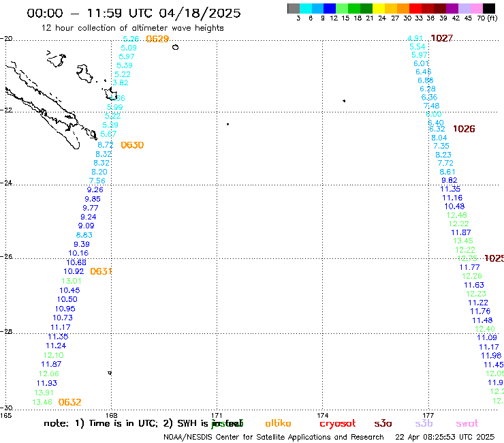The height and width of the screenshot is (443, 504).
Task: Click the wave height value 8.04
Action: click(439, 138)
